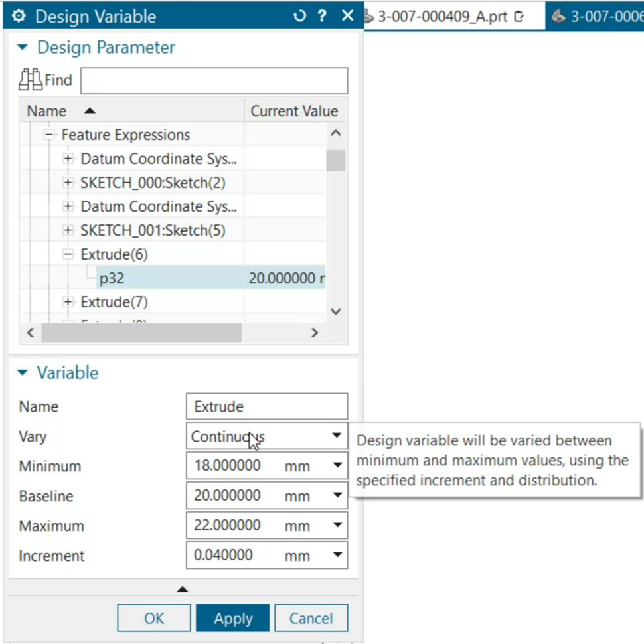Open the Help question mark icon

click(x=323, y=16)
